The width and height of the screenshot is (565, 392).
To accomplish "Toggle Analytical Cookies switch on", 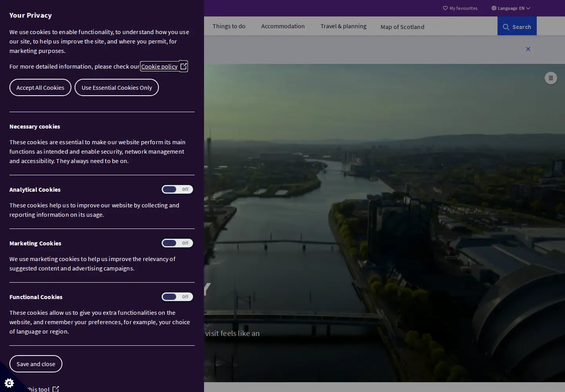I will point(177,189).
